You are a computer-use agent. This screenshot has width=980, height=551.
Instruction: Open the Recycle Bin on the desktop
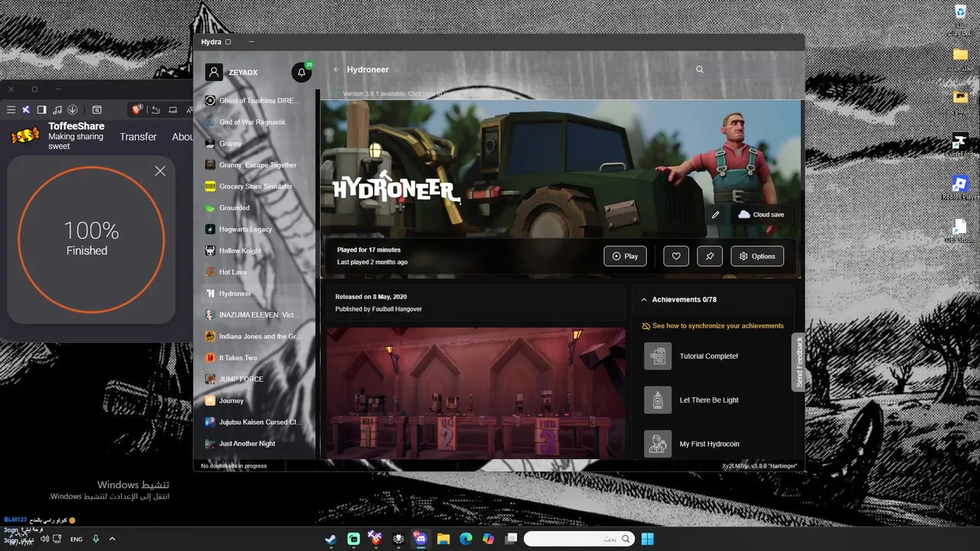tap(960, 19)
